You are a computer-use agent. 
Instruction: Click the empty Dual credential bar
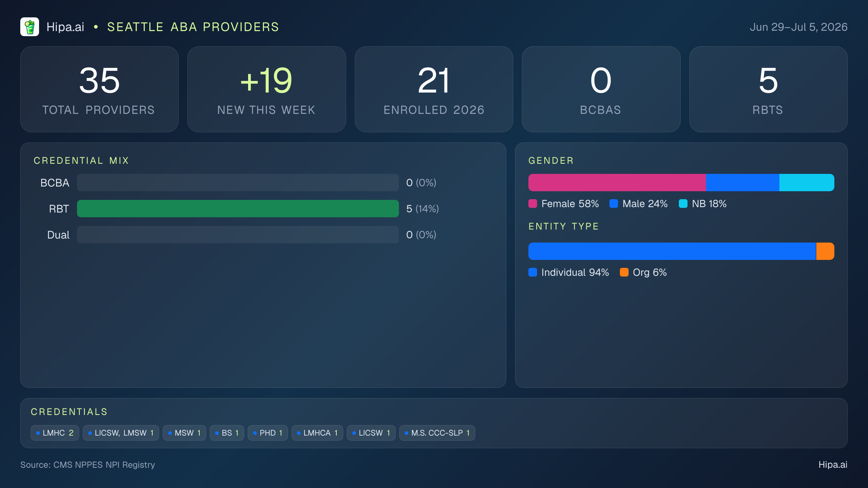pyautogui.click(x=238, y=235)
